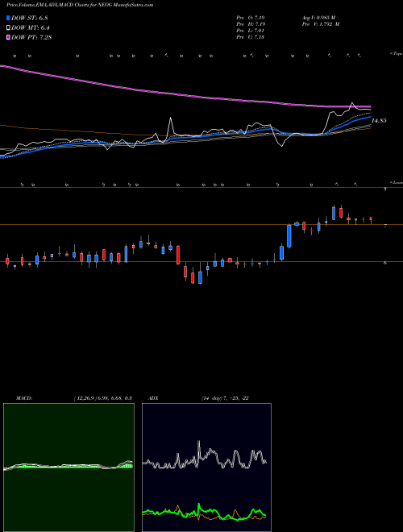Select the 'DOW MT: 6.4' legend label
Image resolution: width=403 pixels, height=532 pixels.
[31, 27]
